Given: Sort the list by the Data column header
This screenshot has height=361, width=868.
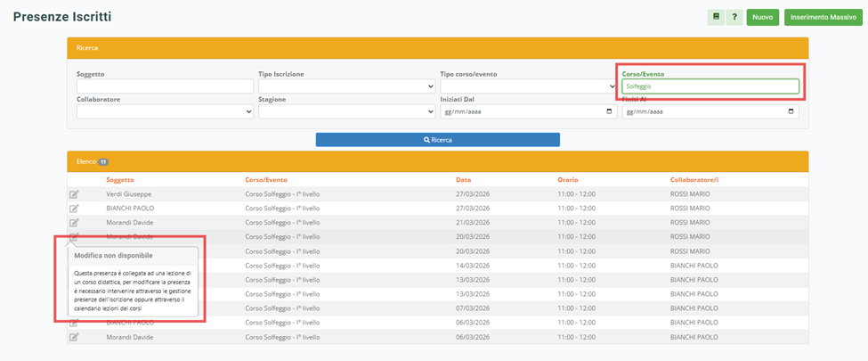Looking at the screenshot, I should 463,180.
